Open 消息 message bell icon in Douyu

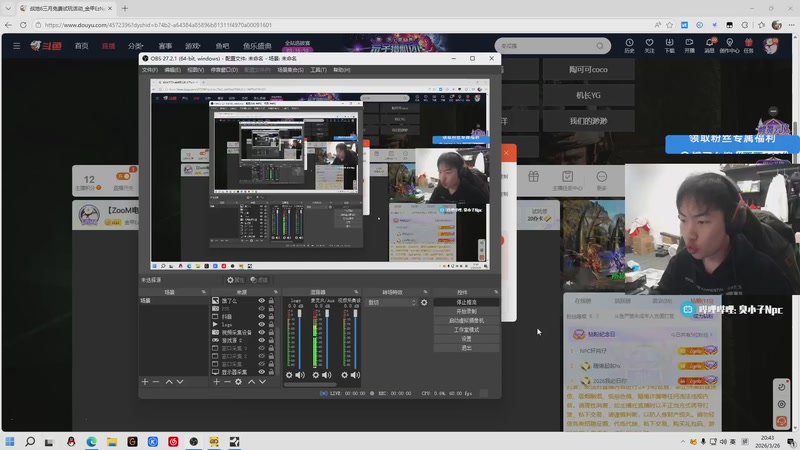[x=709, y=45]
